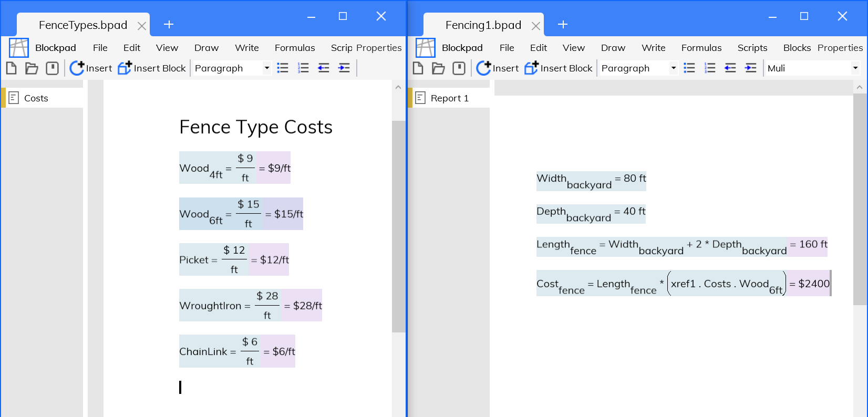Screen dimensions: 868x417
Task: Click Open folder icon in Fencing1 window
Action: [x=438, y=68]
